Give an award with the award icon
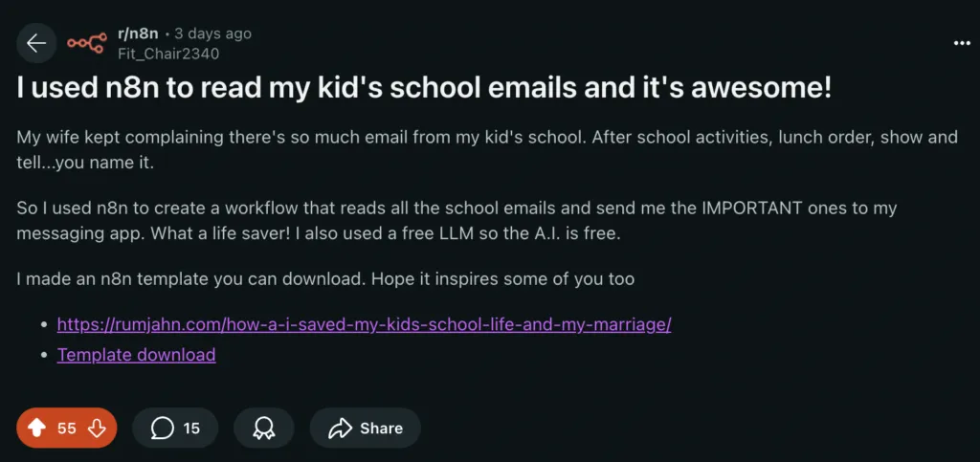The width and height of the screenshot is (980, 462). (264, 429)
